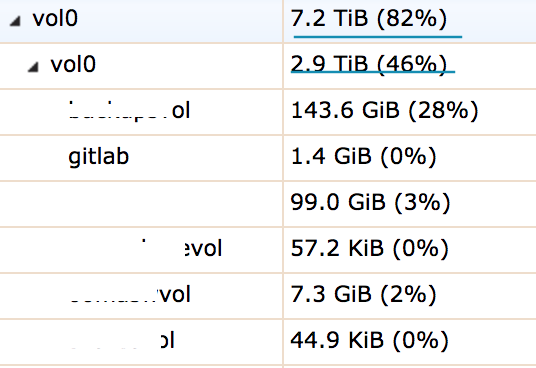
Task: Click the blue usage bar under 82%
Action: tap(378, 36)
